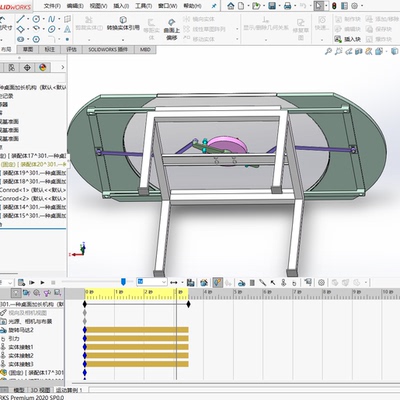The width and height of the screenshot is (400, 400).
Task: Switch to the 评估 ribbon tab
Action: pyautogui.click(x=71, y=49)
